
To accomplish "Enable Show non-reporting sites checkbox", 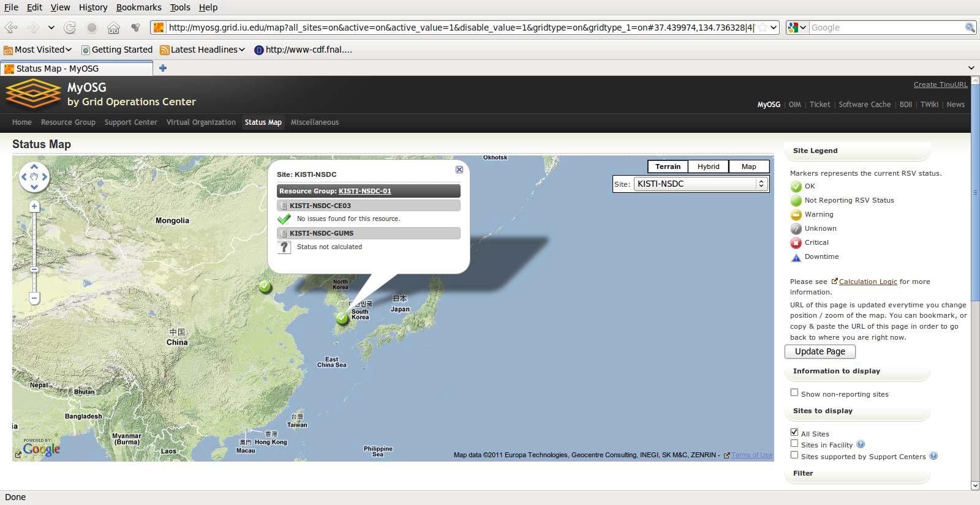I will [x=794, y=392].
